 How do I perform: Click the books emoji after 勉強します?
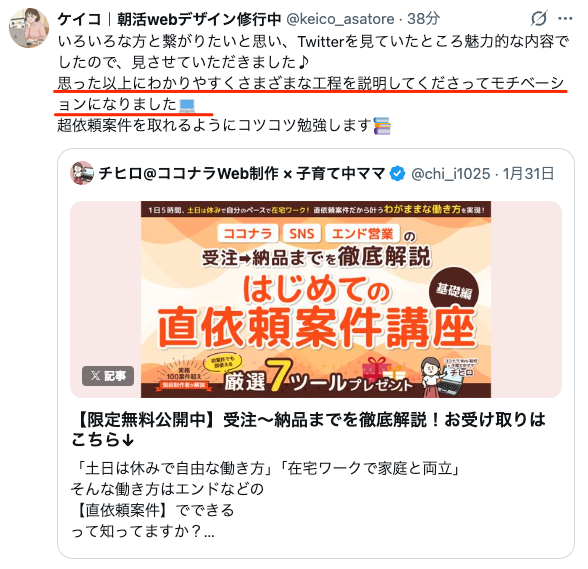point(382,126)
